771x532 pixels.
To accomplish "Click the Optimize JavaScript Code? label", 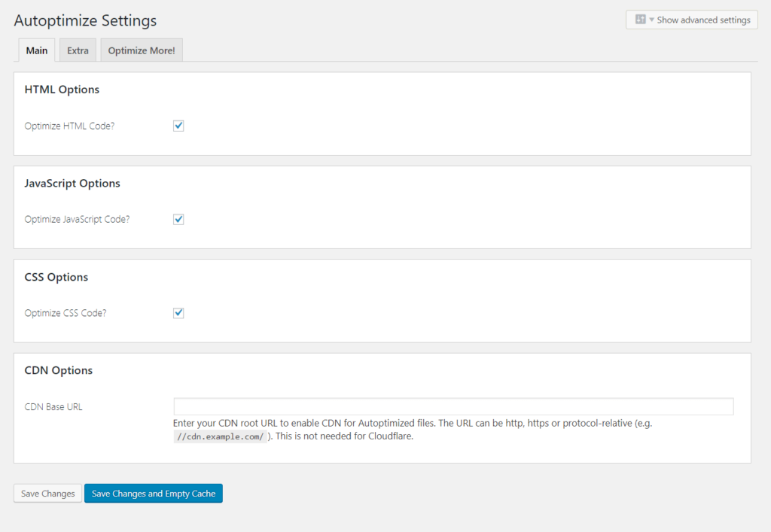I will point(78,220).
